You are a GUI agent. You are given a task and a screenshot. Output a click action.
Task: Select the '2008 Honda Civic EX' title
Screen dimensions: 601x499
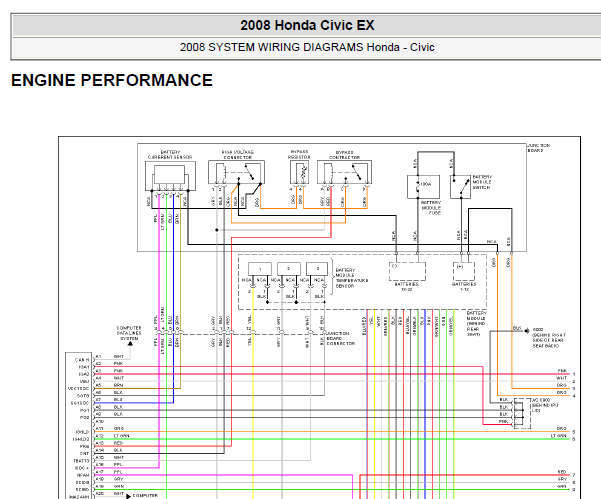pyautogui.click(x=307, y=25)
